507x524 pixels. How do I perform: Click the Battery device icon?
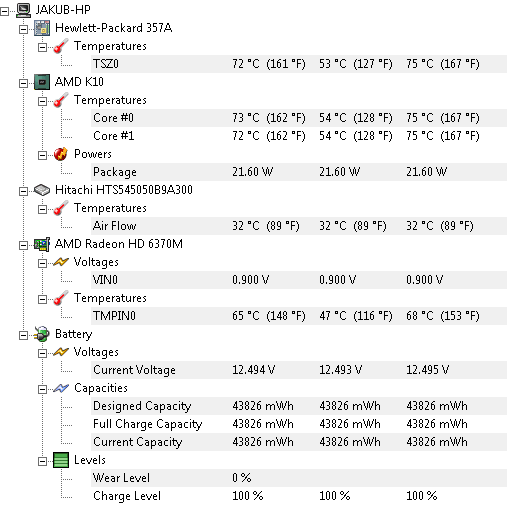coord(42,334)
